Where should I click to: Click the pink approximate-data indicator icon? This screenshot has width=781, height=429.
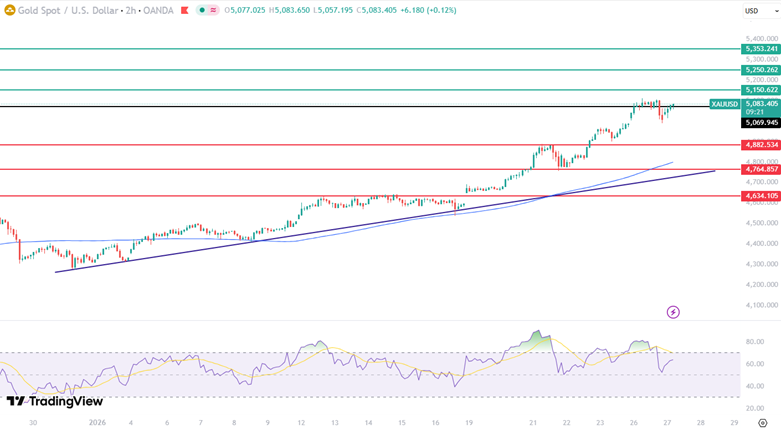213,10
